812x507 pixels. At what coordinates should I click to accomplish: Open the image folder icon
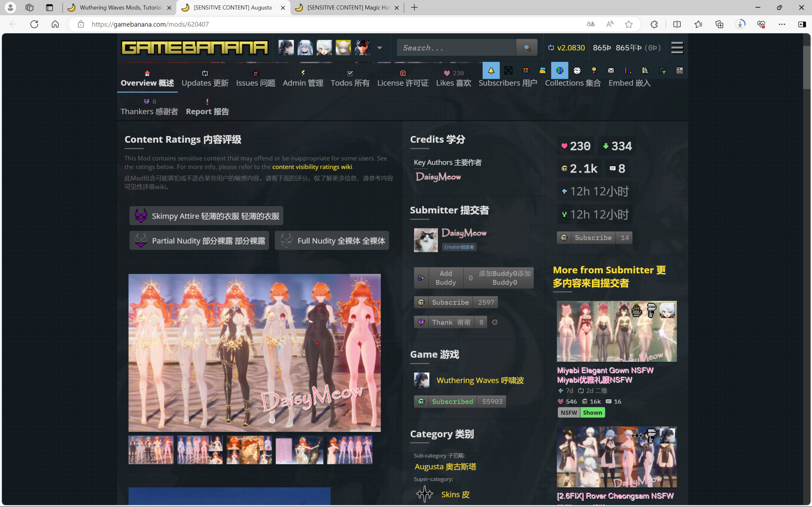[x=543, y=71]
